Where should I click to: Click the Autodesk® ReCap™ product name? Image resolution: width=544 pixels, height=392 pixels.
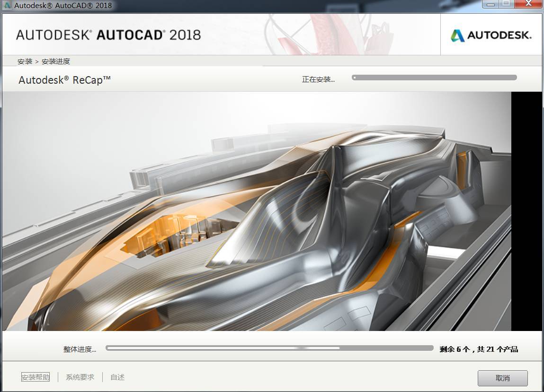pos(64,79)
